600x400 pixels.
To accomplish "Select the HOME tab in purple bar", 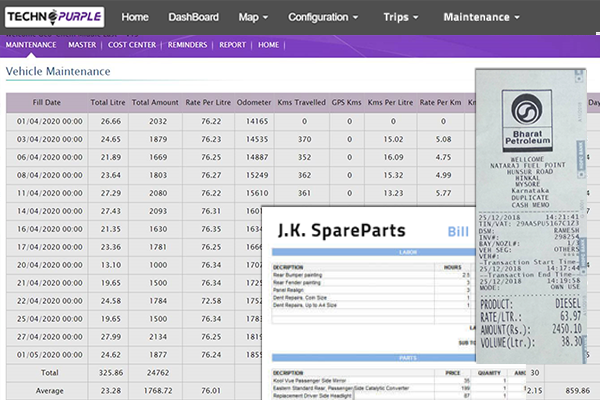I will point(268,45).
